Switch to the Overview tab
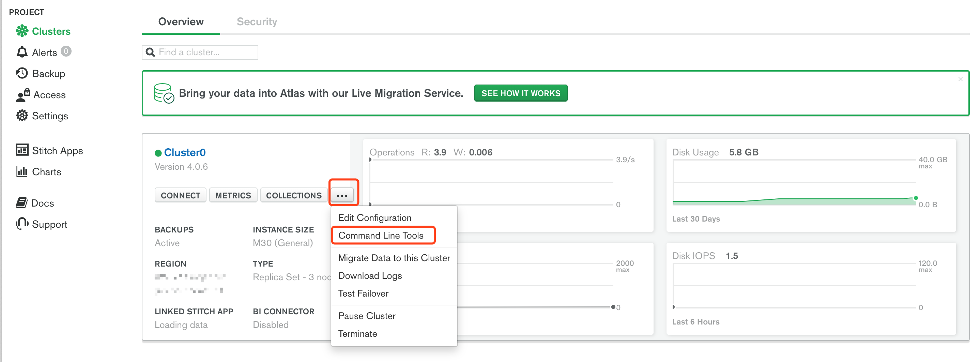The image size is (980, 362). click(181, 22)
